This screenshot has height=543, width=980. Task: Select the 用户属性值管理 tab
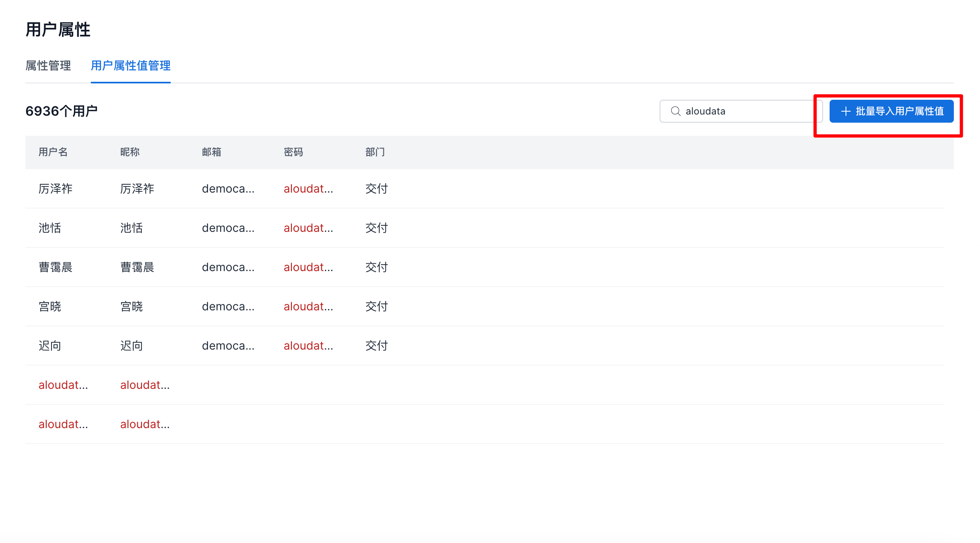130,66
